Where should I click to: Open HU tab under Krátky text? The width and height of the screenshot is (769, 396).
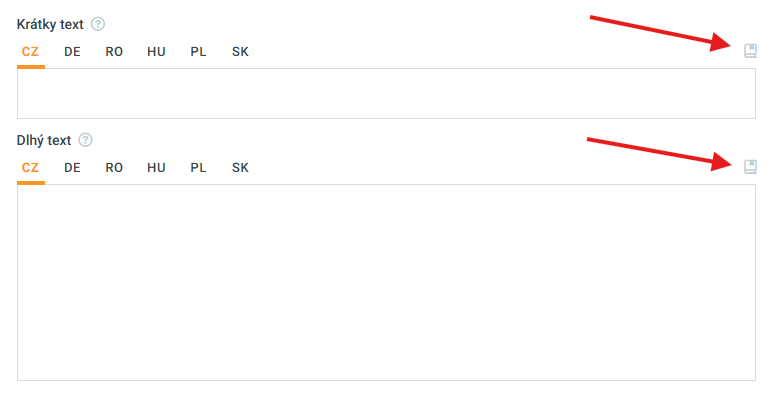pos(156,52)
